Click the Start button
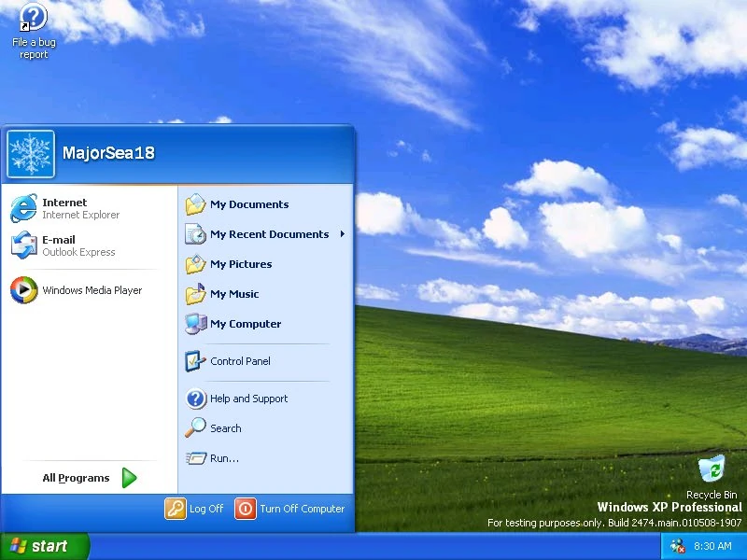Screen dimensions: 747x560 [42, 546]
